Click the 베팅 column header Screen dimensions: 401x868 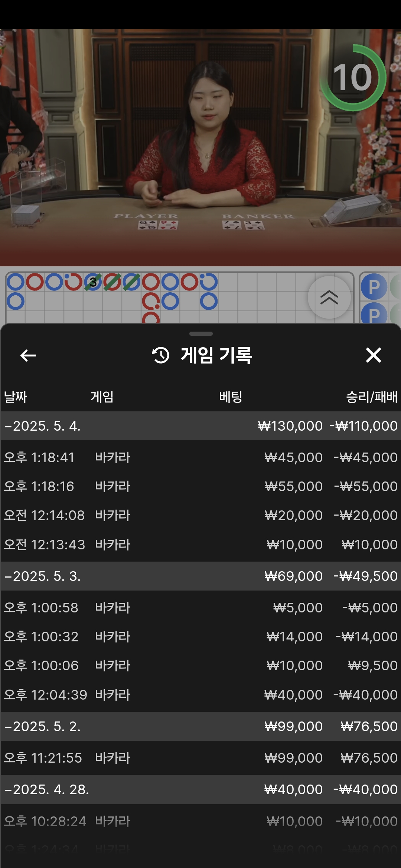pos(231,397)
